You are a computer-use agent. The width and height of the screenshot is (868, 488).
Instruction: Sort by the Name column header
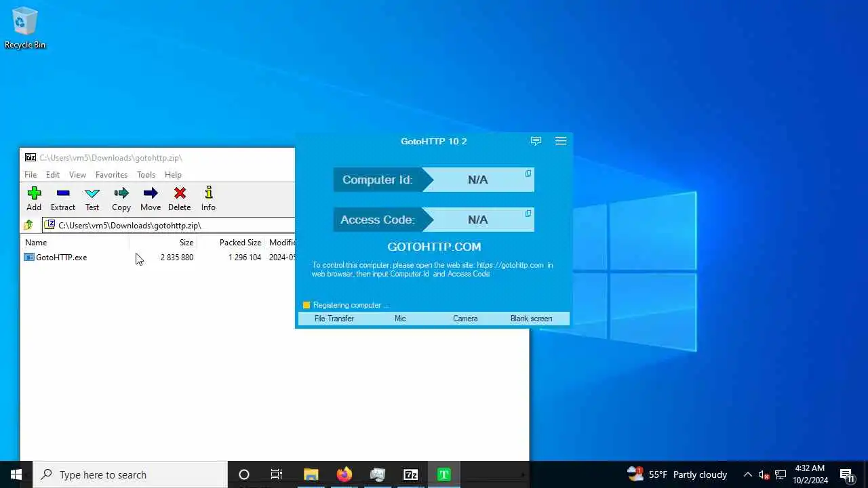(76, 243)
